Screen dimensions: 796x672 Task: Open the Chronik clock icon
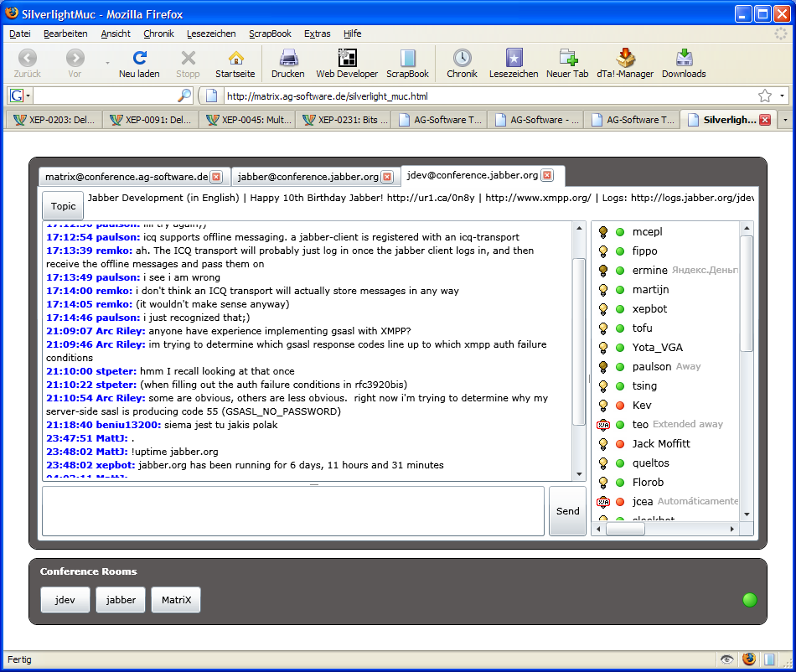pos(462,58)
